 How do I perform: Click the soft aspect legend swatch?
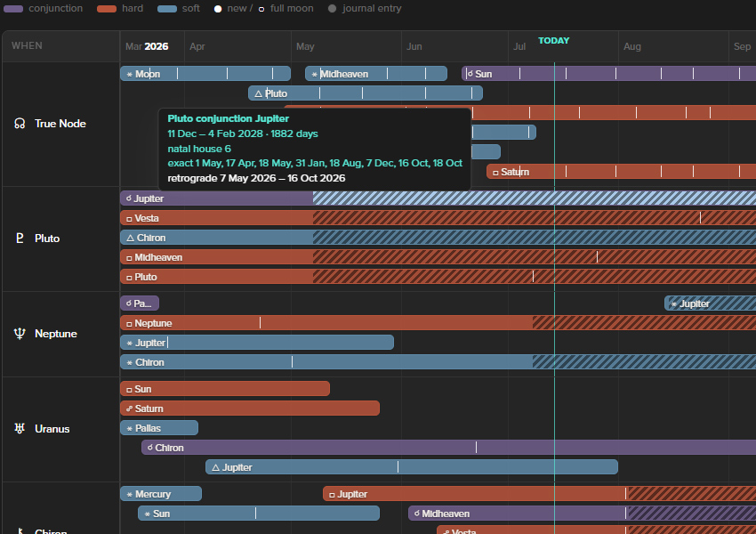[167, 9]
